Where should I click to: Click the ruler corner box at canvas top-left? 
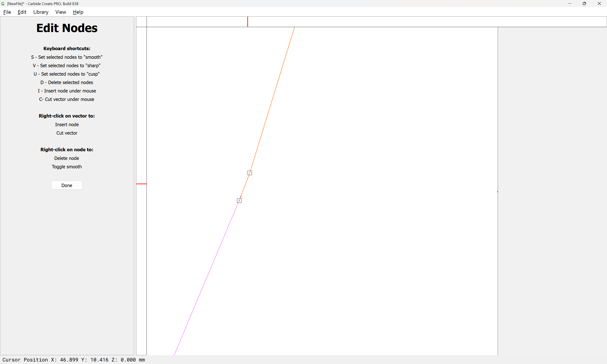[141, 22]
